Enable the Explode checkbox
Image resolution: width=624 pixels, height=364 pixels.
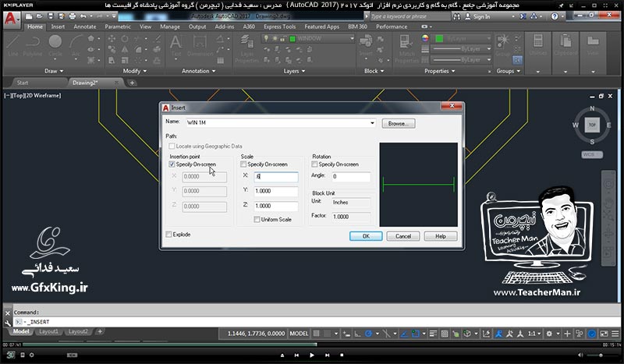(x=168, y=235)
